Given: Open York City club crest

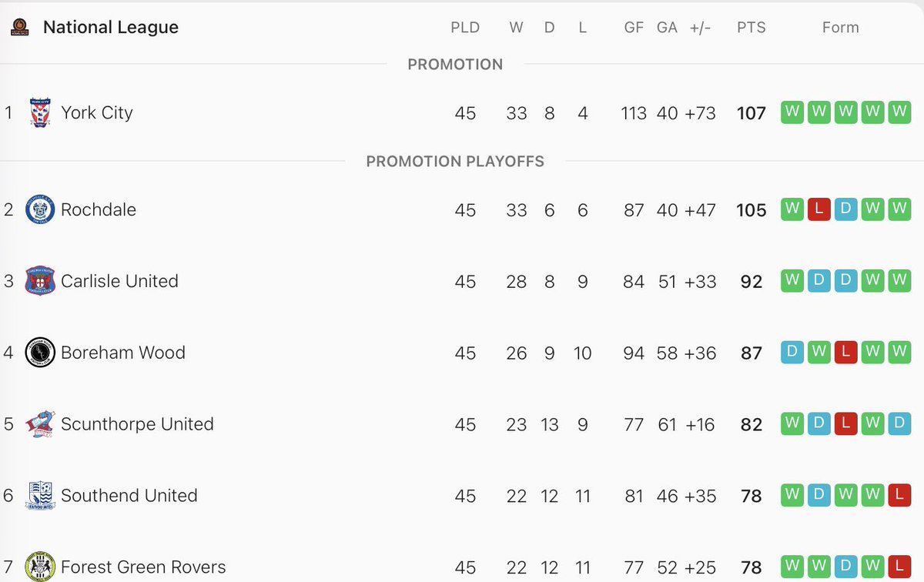Looking at the screenshot, I should (40, 112).
